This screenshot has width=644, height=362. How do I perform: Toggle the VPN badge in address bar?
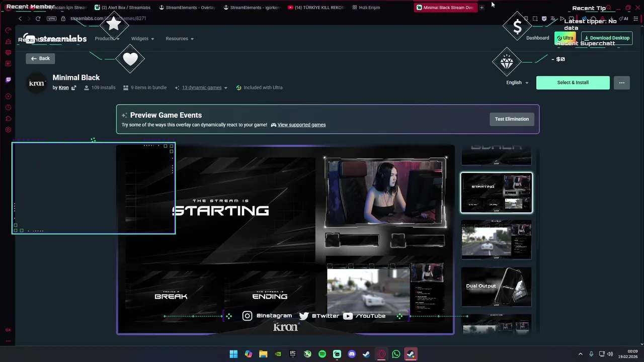(x=51, y=19)
